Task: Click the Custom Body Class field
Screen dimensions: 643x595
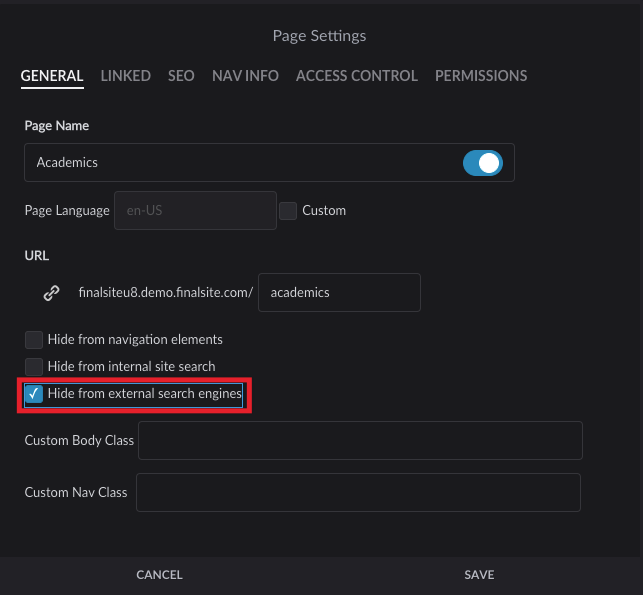Action: 360,441
